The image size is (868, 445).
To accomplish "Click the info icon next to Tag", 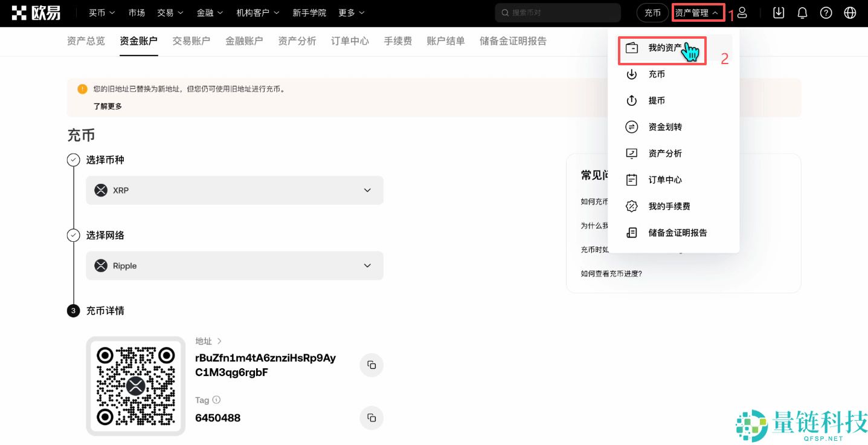I will tap(216, 400).
